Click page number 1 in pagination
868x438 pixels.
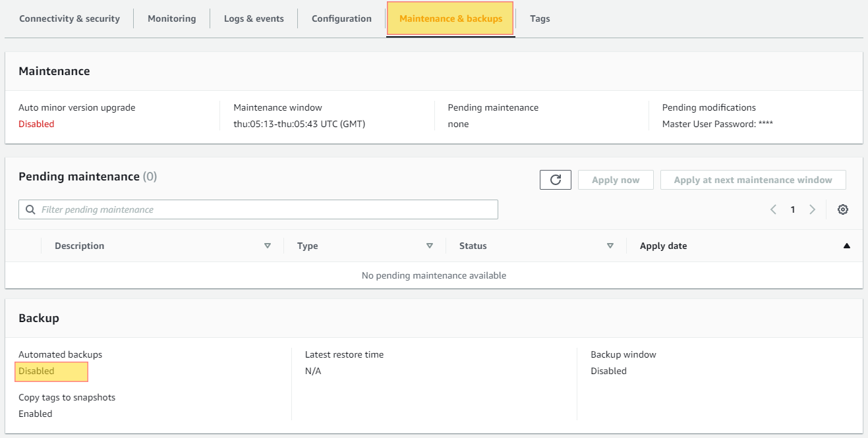(x=793, y=209)
